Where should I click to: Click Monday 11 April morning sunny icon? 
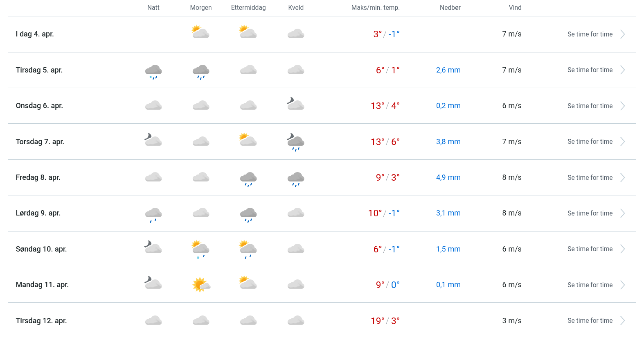pyautogui.click(x=201, y=284)
